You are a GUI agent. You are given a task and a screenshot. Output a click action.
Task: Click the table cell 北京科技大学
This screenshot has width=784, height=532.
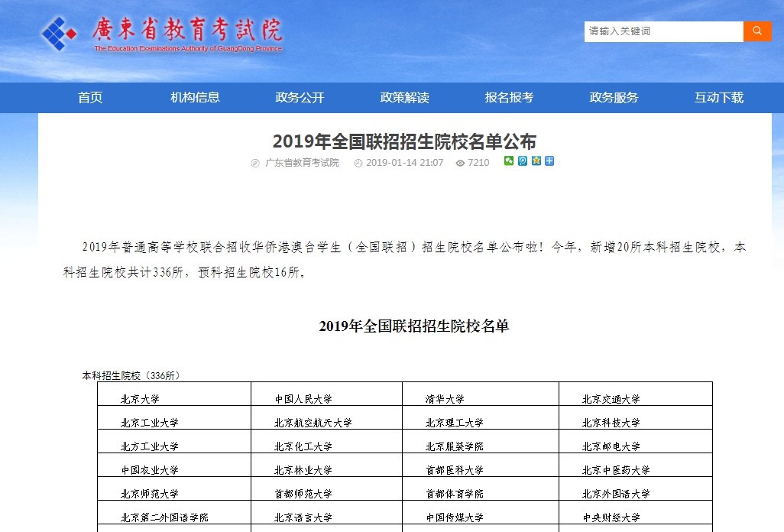coord(636,418)
